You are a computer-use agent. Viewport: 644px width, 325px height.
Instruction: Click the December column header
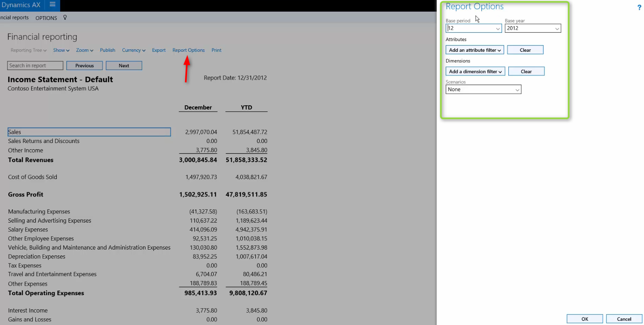pyautogui.click(x=198, y=107)
